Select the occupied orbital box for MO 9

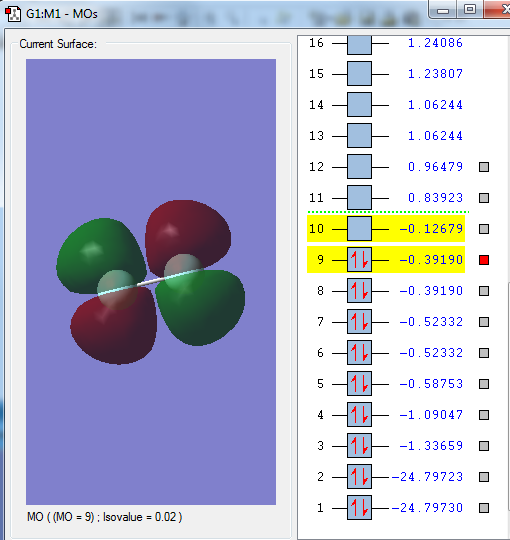pos(359,260)
